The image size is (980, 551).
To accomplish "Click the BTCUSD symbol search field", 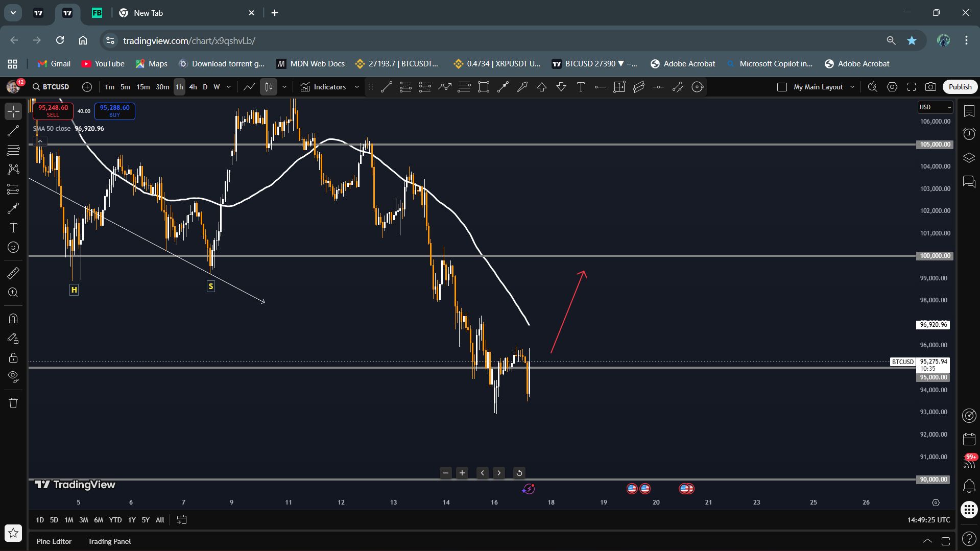I will pos(51,87).
